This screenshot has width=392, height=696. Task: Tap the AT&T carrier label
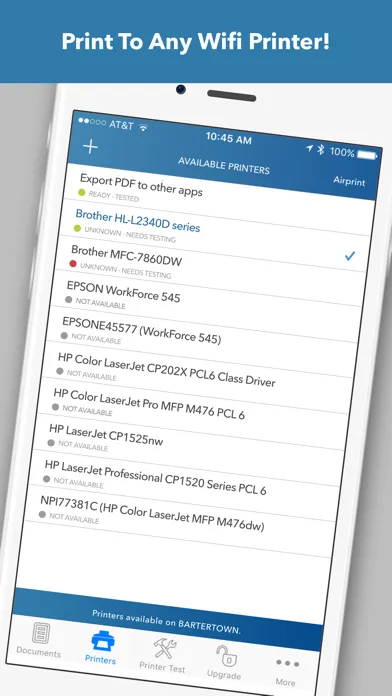pos(121,125)
